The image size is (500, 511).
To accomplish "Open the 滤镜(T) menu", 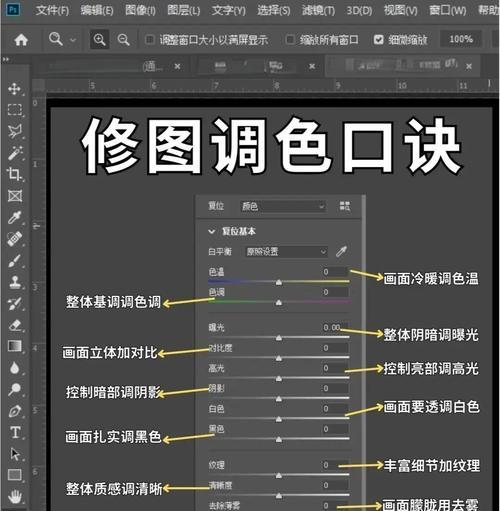I will point(318,10).
